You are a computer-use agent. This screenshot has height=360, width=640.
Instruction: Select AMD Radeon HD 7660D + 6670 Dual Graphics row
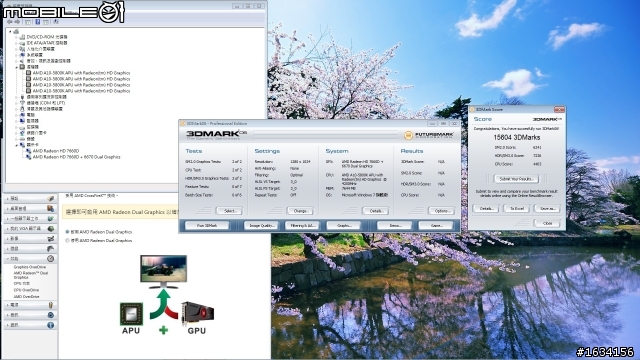pyautogui.click(x=76, y=157)
